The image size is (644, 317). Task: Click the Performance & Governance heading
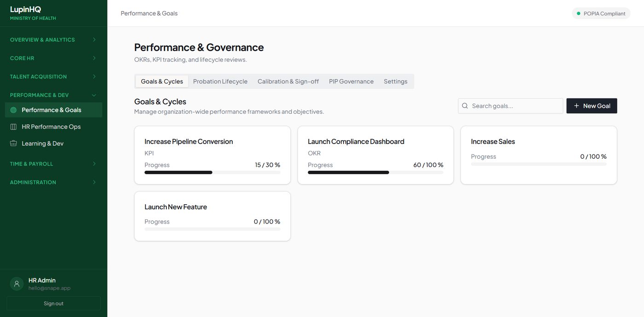point(199,47)
